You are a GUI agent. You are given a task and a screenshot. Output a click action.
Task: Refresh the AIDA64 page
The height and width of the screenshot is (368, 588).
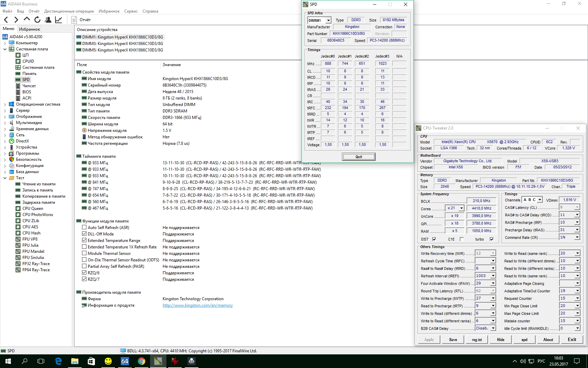pyautogui.click(x=37, y=20)
